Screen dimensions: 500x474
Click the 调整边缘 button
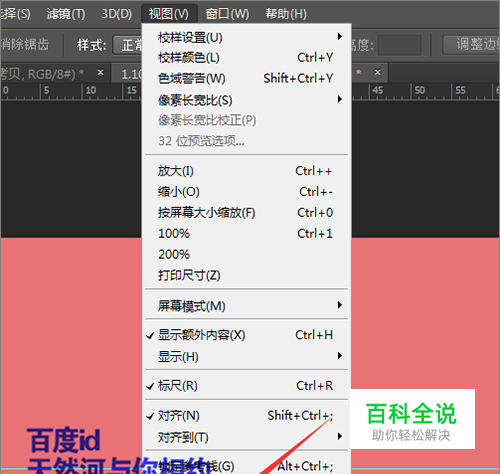click(x=472, y=45)
